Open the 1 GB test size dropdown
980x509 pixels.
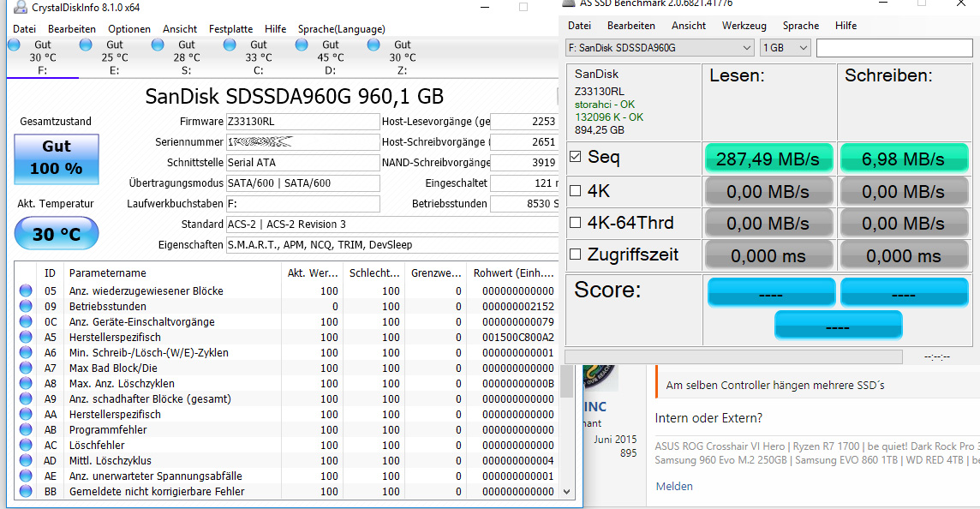(785, 47)
